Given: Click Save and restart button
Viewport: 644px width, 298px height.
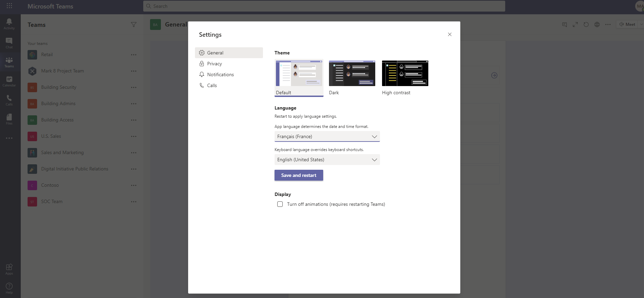Looking at the screenshot, I should 299,175.
